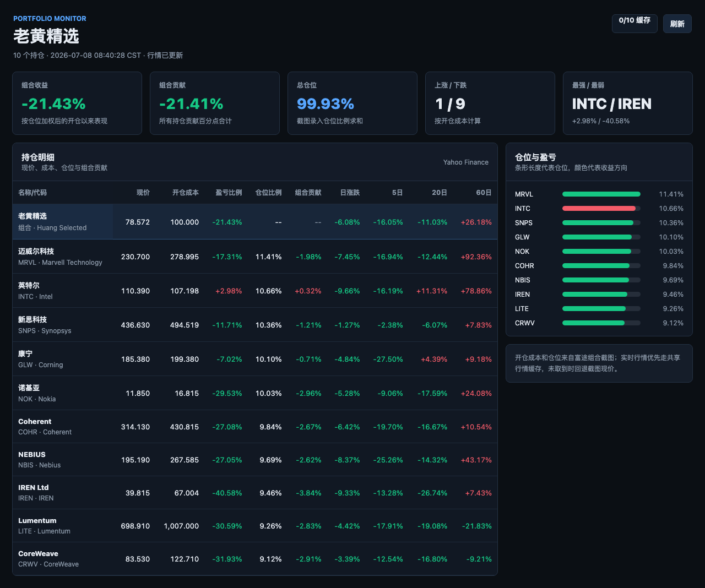This screenshot has height=588, width=705.
Task: Select the 名称/代码 column header
Action: point(32,193)
